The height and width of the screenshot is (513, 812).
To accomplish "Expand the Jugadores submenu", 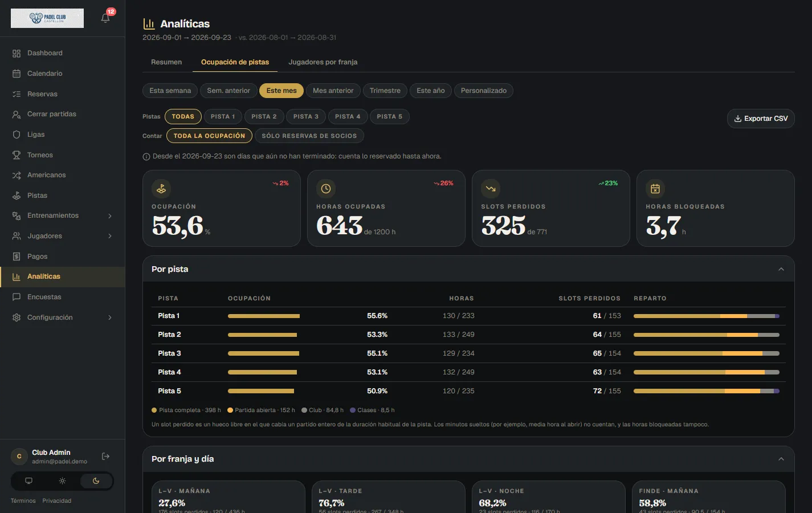I will pyautogui.click(x=110, y=236).
